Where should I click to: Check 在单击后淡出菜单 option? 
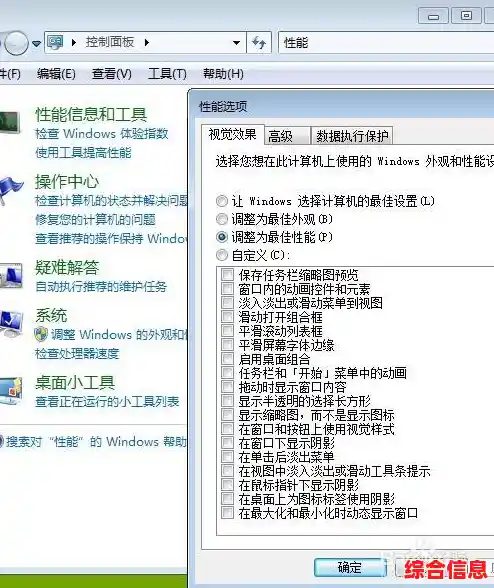[227, 457]
